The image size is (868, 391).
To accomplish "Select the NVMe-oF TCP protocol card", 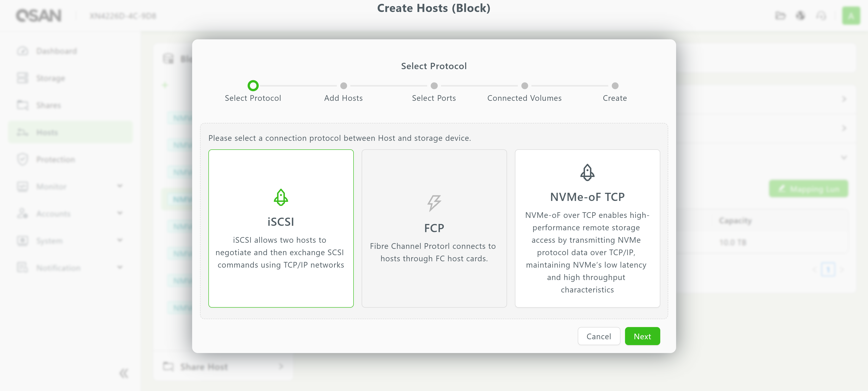I will pyautogui.click(x=587, y=228).
